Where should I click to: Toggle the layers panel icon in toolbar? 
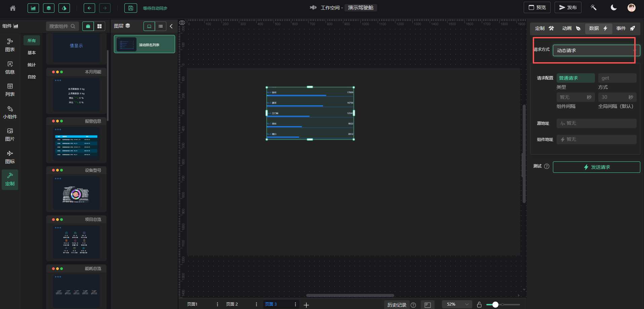49,8
